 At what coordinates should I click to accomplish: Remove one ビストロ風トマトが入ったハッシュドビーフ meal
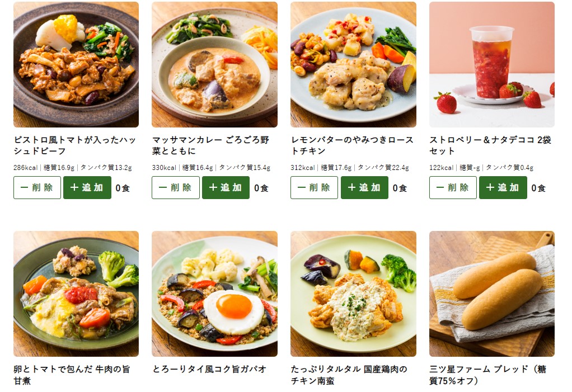tap(37, 188)
